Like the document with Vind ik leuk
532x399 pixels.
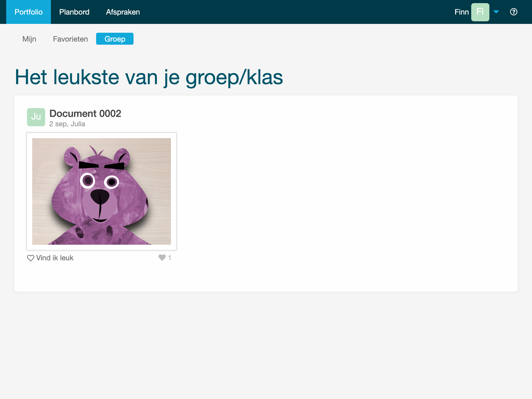(50, 258)
